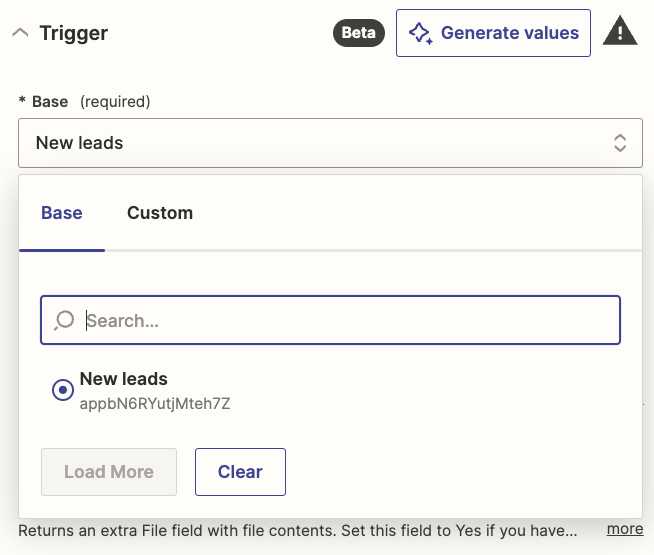Click the appbN6RYutjMteh7Z base ID text

pos(155,404)
